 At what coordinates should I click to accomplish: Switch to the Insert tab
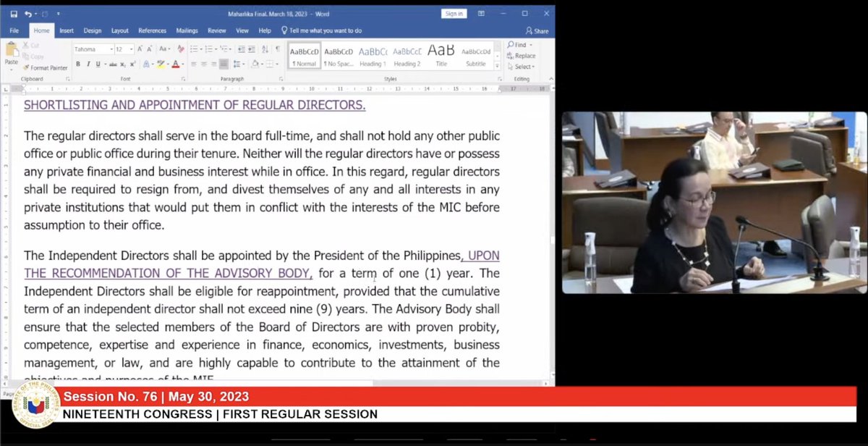(67, 30)
